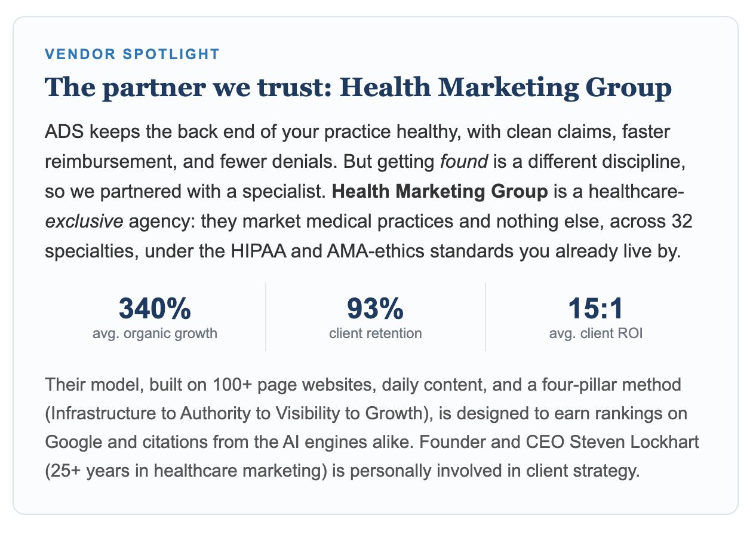
Task: Click the heading 'The partner we trust'
Action: click(x=188, y=88)
